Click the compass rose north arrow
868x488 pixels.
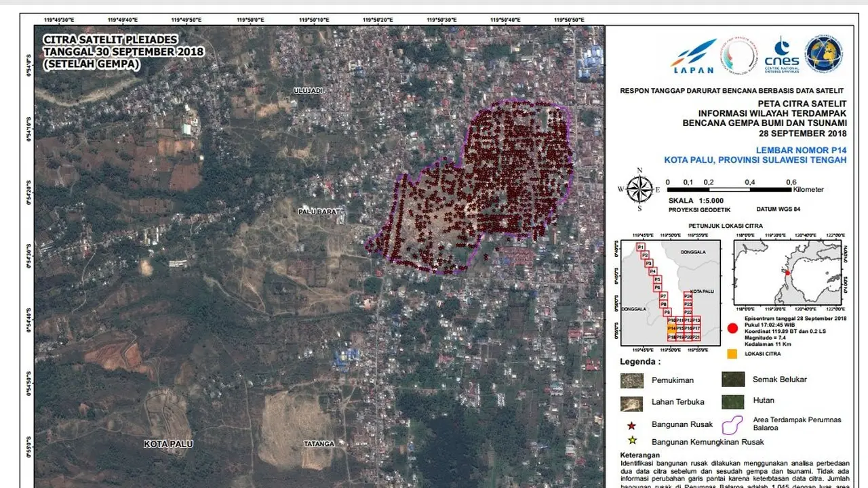point(638,189)
